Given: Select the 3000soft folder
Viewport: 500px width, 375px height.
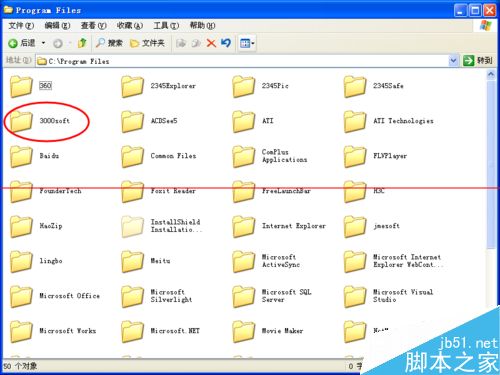Looking at the screenshot, I should [x=40, y=121].
